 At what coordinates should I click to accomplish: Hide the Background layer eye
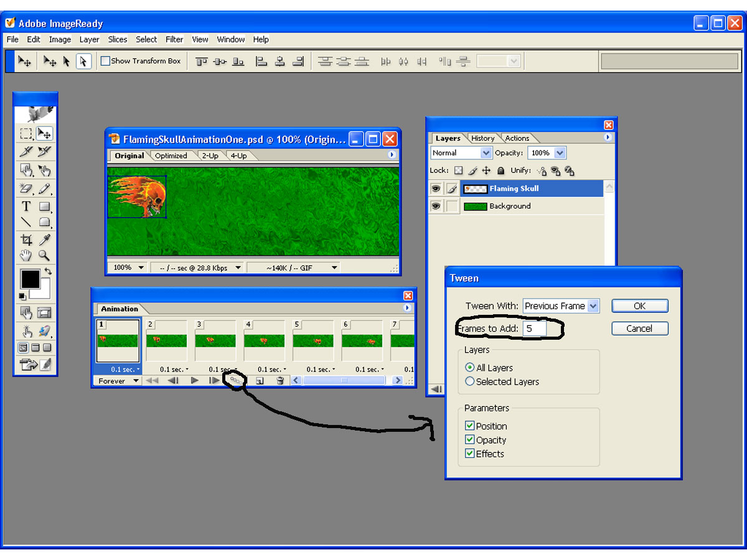tap(436, 206)
